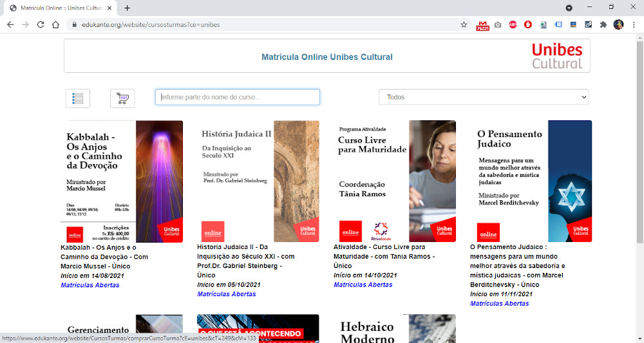Open Chrome three-dot menu
644x343 pixels.
coord(634,24)
